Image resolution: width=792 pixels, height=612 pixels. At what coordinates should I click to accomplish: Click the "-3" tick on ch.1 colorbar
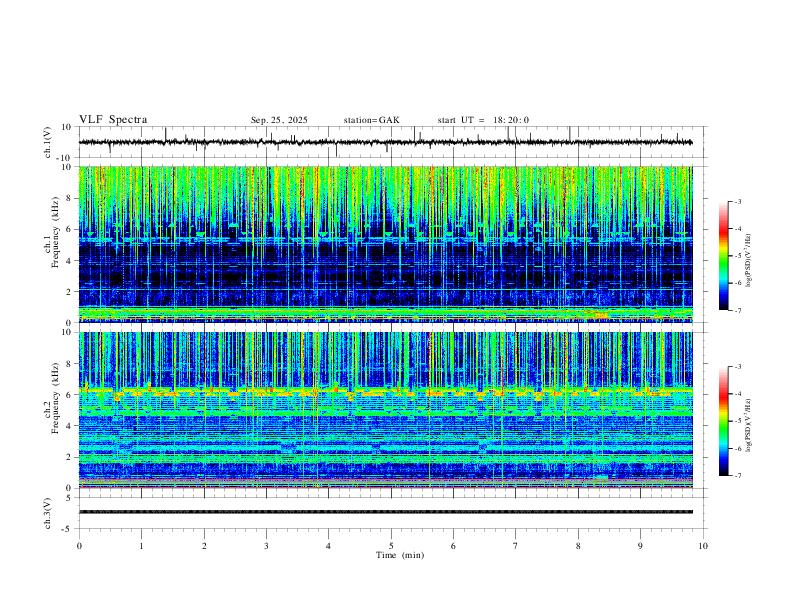pyautogui.click(x=737, y=201)
